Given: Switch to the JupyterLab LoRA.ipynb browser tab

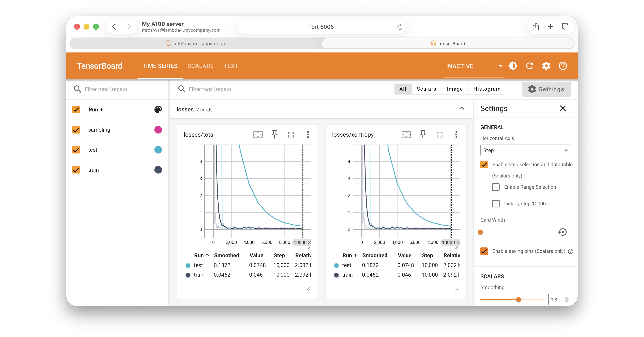Looking at the screenshot, I should [x=196, y=44].
